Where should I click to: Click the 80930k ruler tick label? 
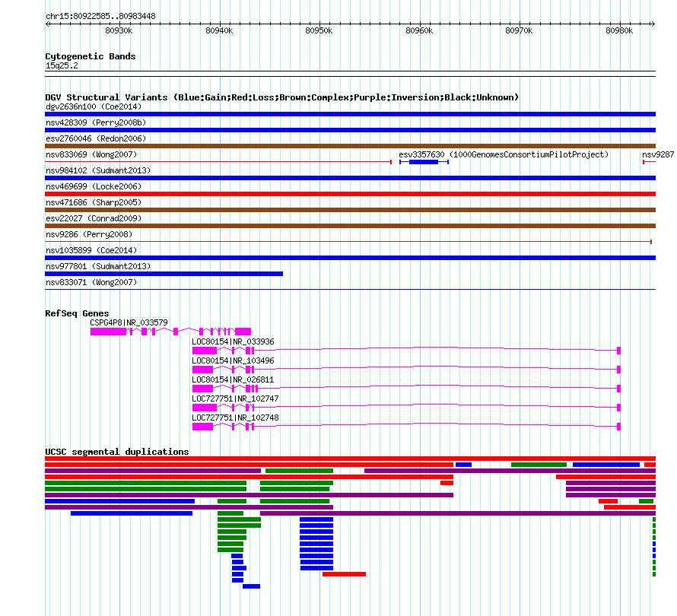click(119, 30)
